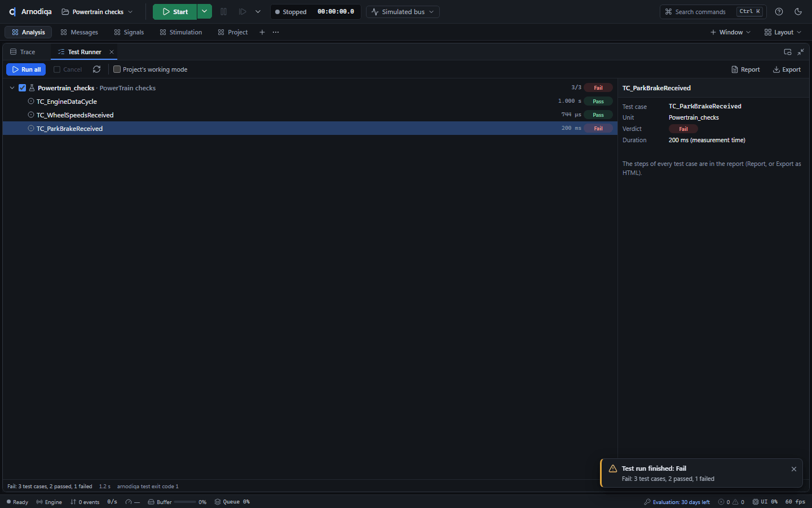Image resolution: width=812 pixels, height=508 pixels.
Task: Switch to the Signals workspace tab
Action: pyautogui.click(x=129, y=32)
